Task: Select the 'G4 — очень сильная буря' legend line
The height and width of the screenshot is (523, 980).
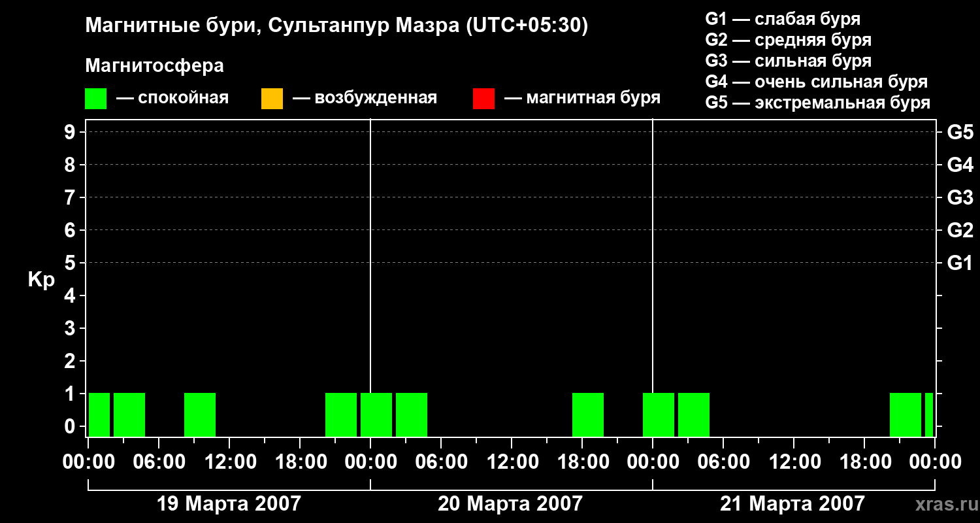Action: click(x=817, y=82)
